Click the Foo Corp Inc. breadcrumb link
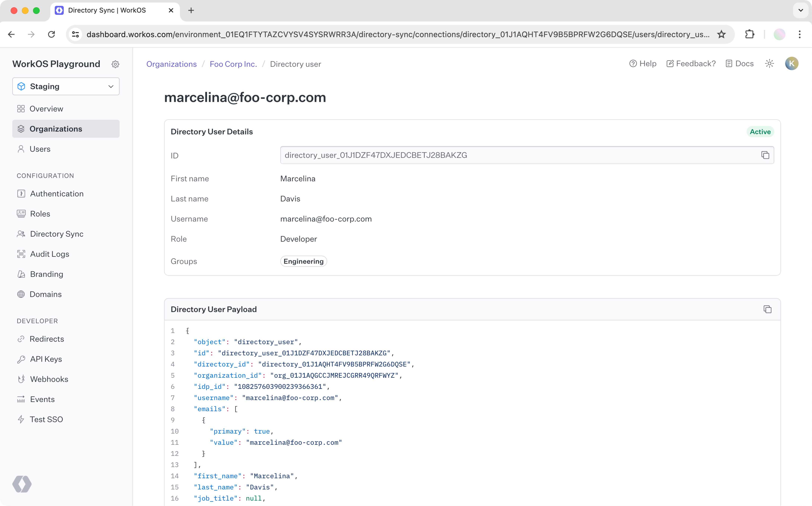This screenshot has height=506, width=812. [x=233, y=64]
